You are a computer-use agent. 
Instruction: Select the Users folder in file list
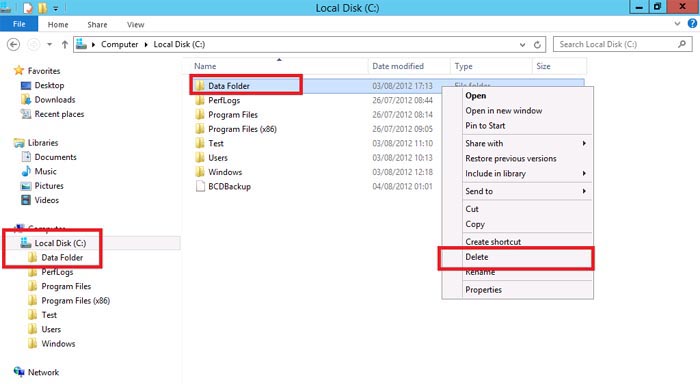point(218,158)
